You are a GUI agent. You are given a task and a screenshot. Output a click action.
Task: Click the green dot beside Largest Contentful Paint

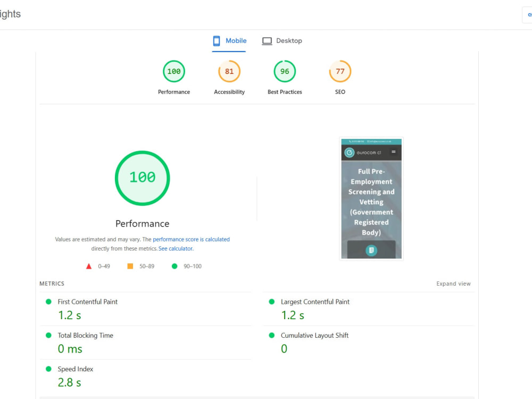pos(271,302)
